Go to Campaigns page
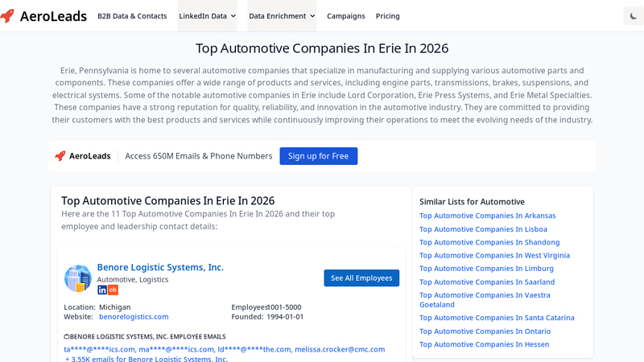The height and width of the screenshot is (362, 644). (346, 16)
